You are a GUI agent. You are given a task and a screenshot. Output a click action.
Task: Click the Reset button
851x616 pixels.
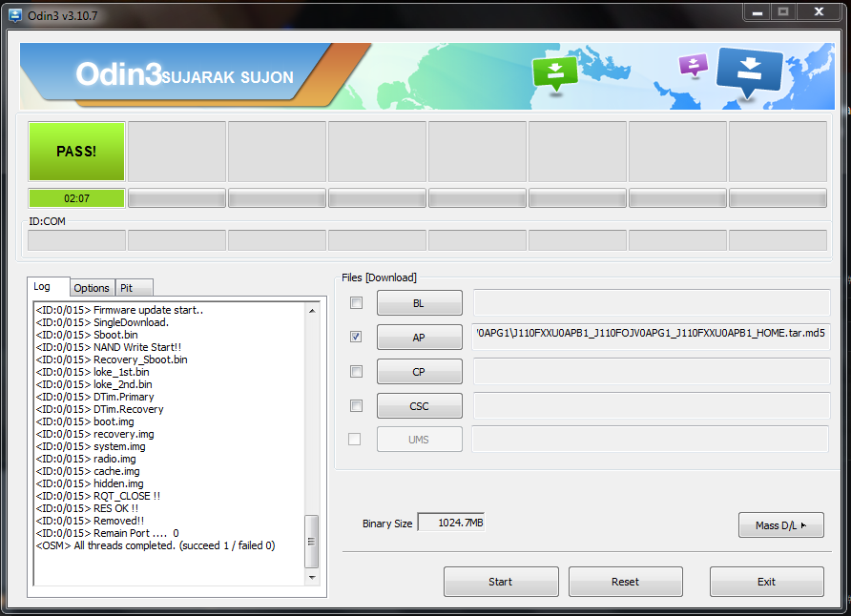625,582
